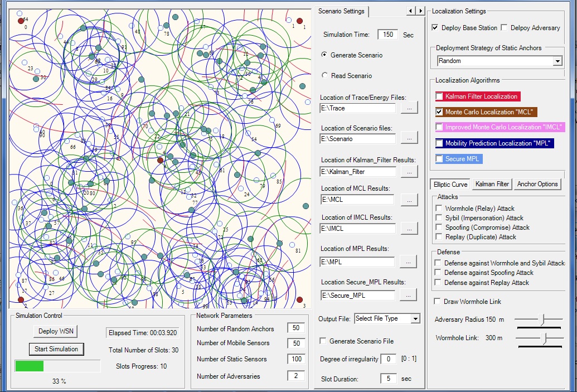This screenshot has height=392, width=577.
Task: Uncheck Deploy Base Station checkbox
Action: point(435,28)
